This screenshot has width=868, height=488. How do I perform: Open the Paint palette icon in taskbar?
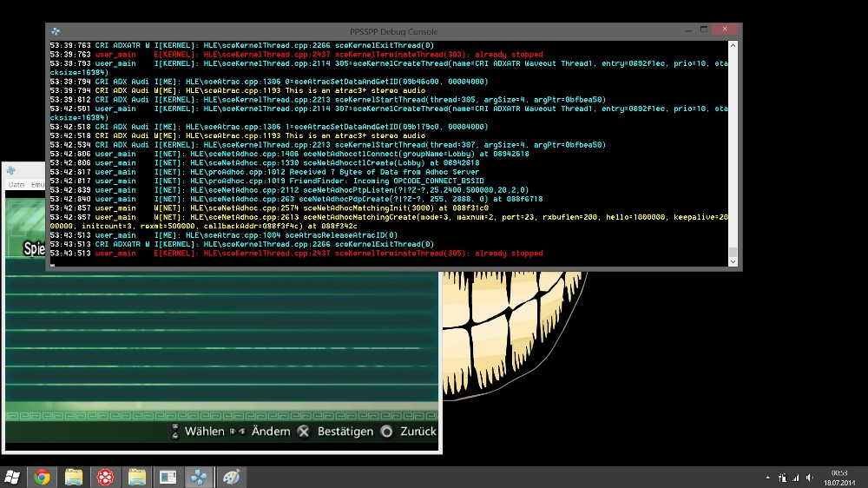pyautogui.click(x=231, y=477)
